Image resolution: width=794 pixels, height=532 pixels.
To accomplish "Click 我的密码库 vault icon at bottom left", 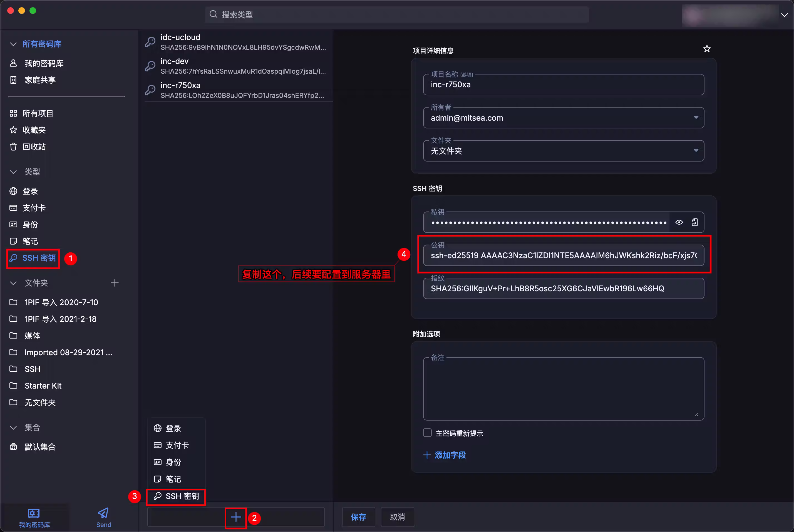I will (34, 513).
